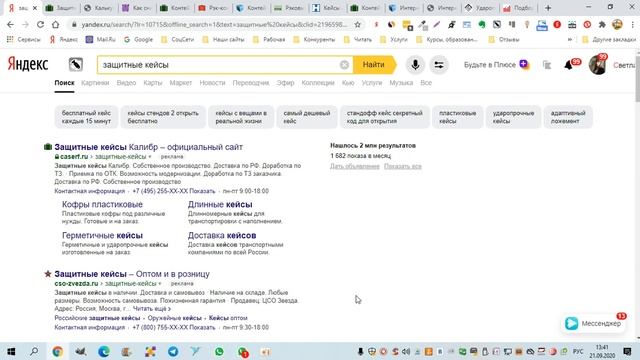Image resolution: width=640 pixels, height=360 pixels.
Task: Switch to the Новости tab
Action: click(x=212, y=83)
